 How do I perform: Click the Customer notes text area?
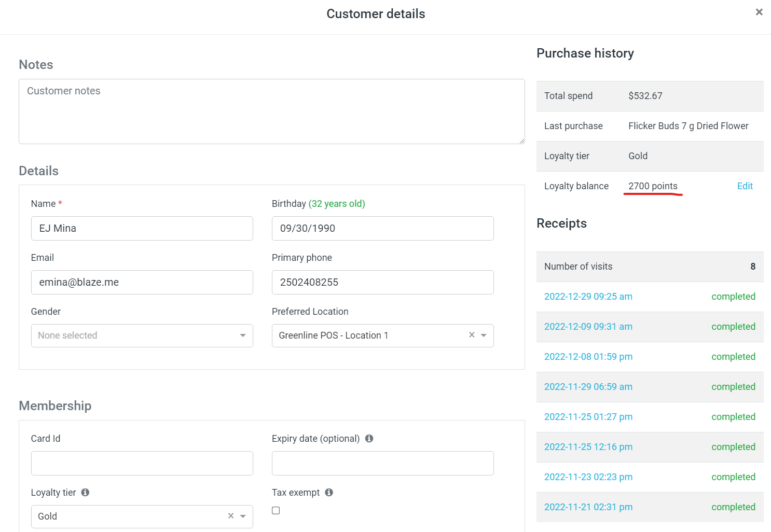pyautogui.click(x=271, y=111)
